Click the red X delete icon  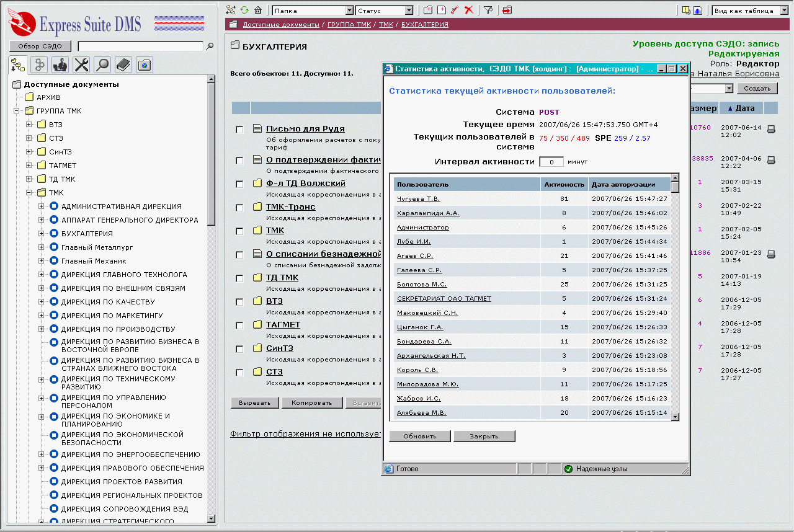coord(469,10)
